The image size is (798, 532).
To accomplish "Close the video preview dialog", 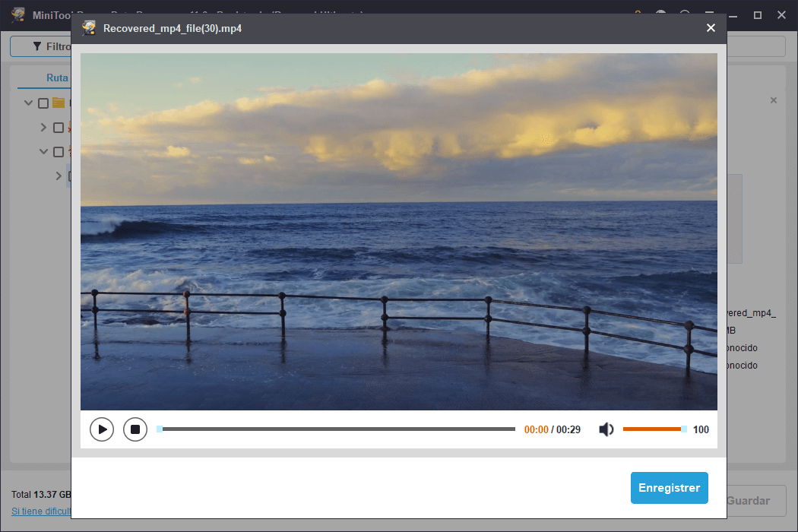I will point(711,28).
